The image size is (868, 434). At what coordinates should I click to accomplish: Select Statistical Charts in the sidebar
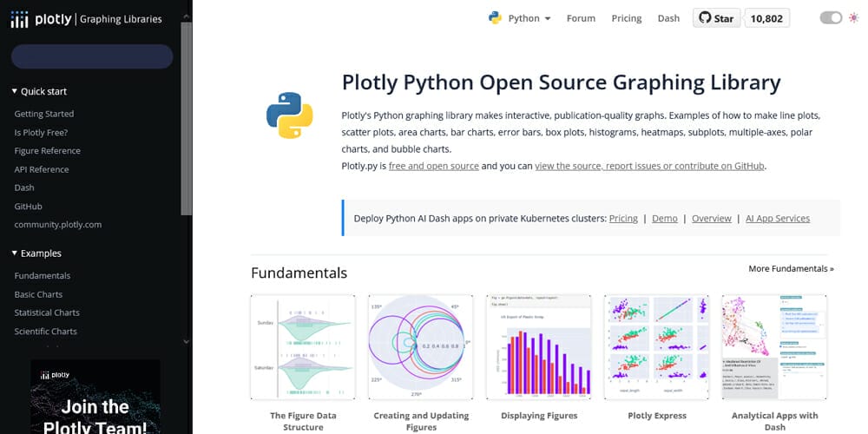point(47,312)
